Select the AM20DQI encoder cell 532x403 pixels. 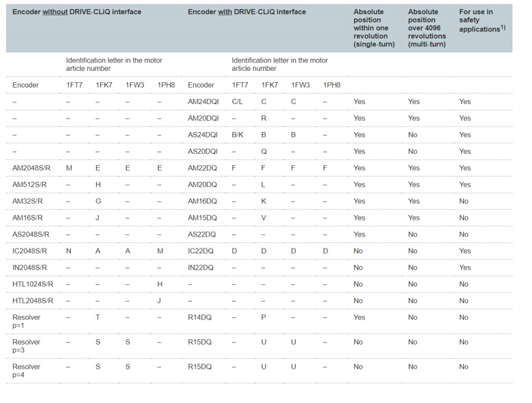point(203,118)
